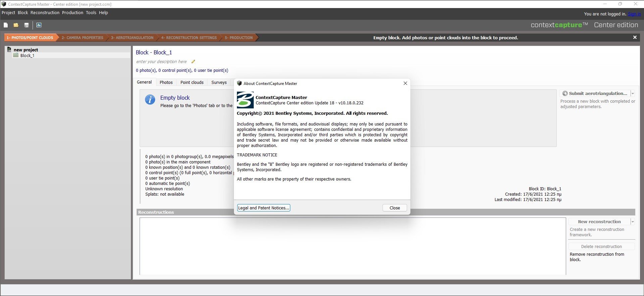
Task: Go to the Camera Properties workflow step
Action: (x=82, y=38)
